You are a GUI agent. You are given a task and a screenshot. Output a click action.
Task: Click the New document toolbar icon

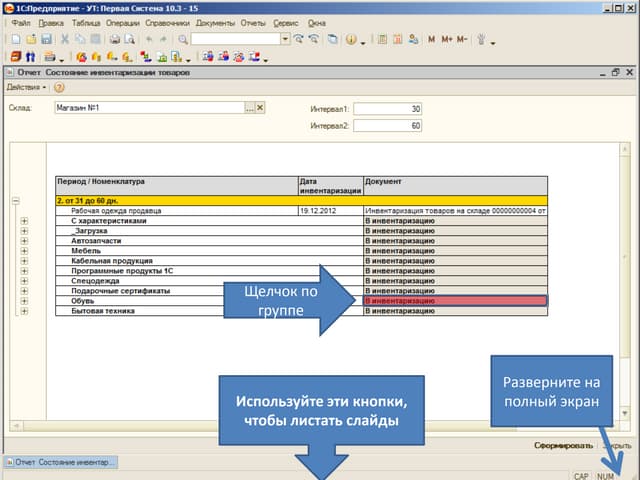point(16,39)
